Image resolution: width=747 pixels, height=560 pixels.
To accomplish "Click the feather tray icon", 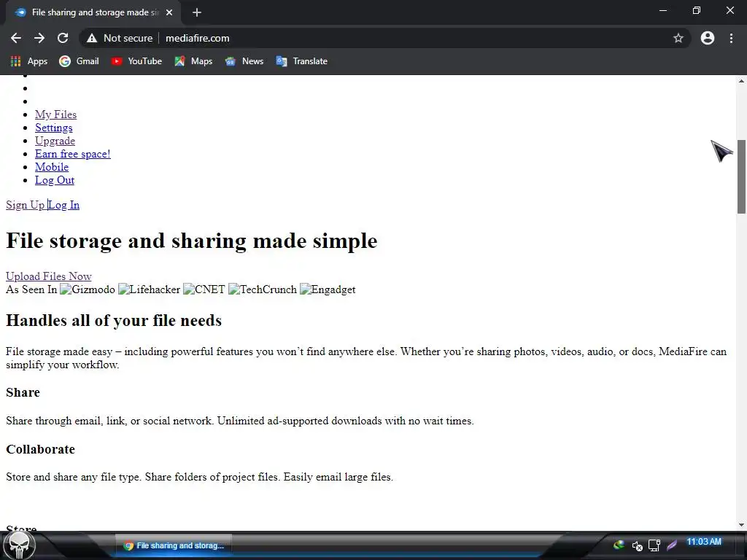I will click(x=672, y=545).
